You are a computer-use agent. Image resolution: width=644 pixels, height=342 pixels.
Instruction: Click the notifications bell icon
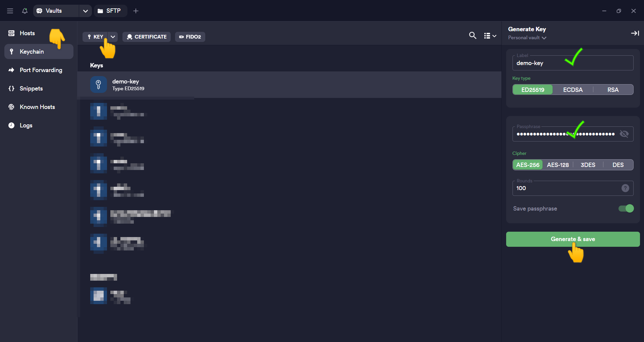click(x=24, y=11)
